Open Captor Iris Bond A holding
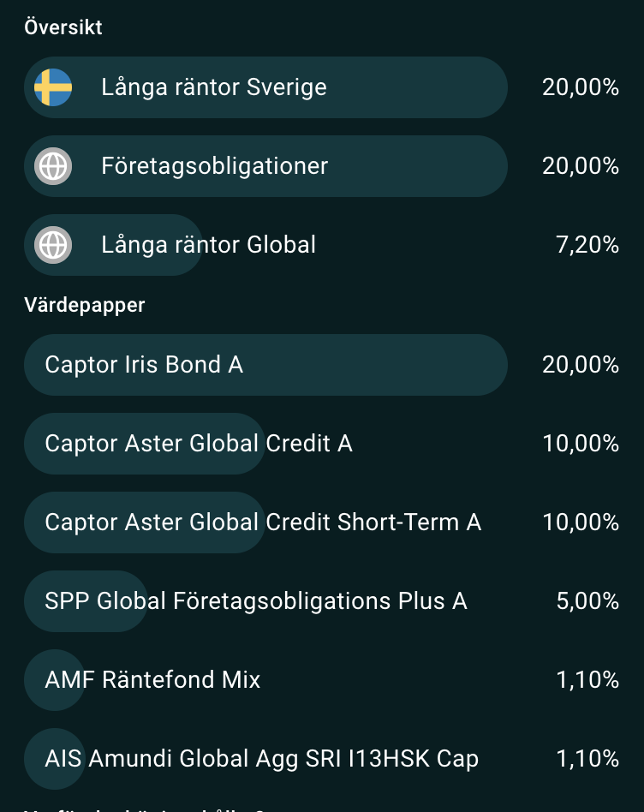This screenshot has height=812, width=644. click(321, 365)
